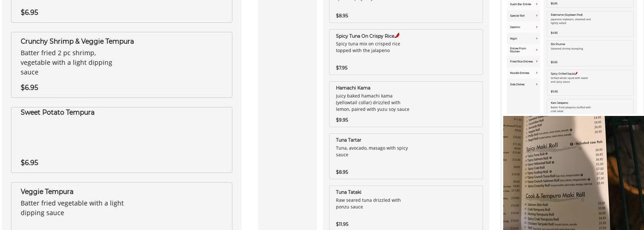644x230 pixels.
Task: Click the Fried Rice Entrees arrow icon
Action: tap(537, 61)
